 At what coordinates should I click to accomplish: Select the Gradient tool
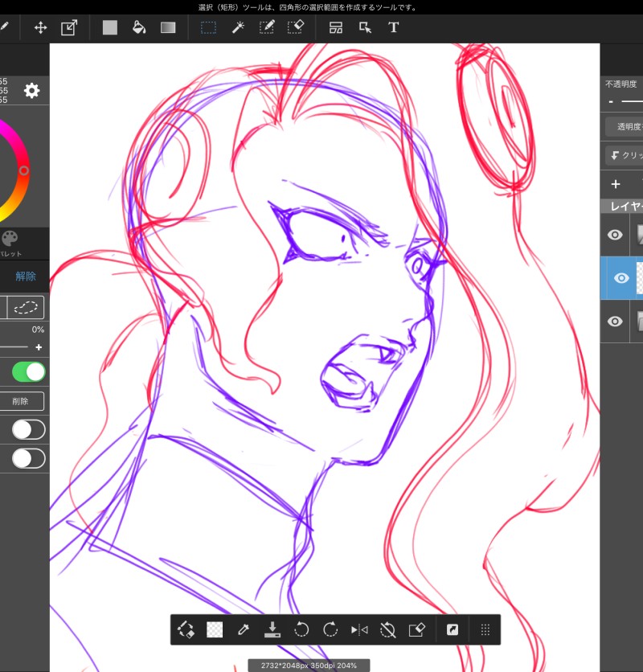coord(168,28)
